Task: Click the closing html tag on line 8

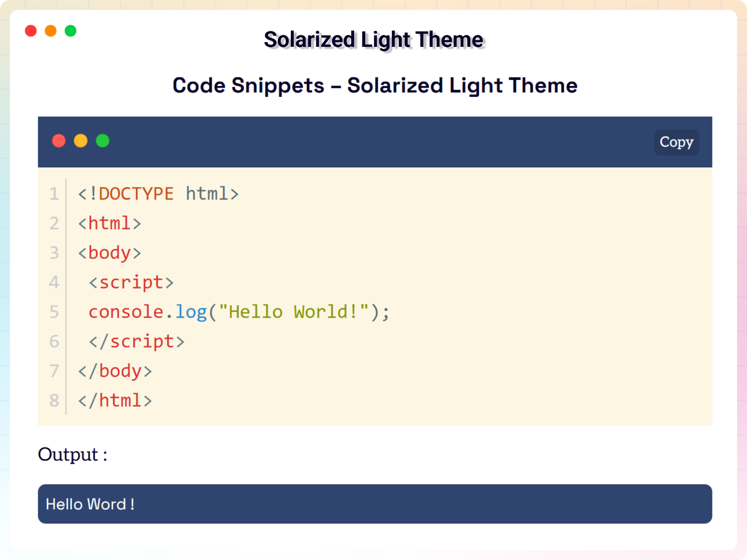Action: (x=115, y=400)
